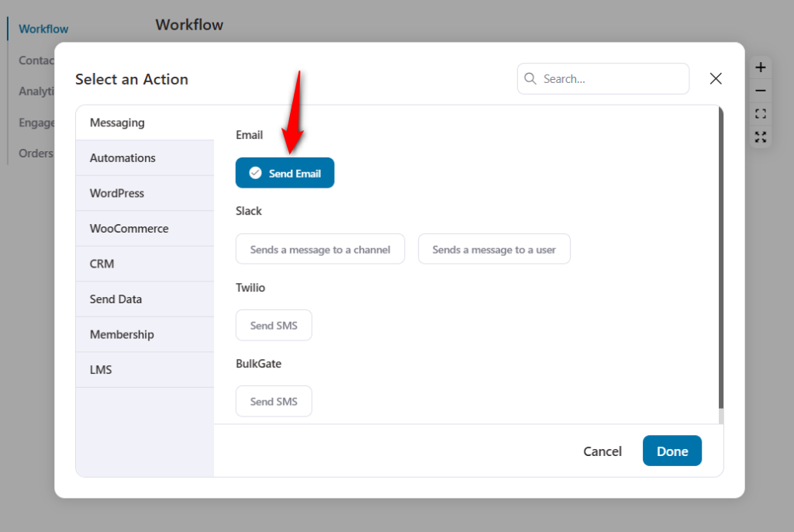
Task: Click the checkmark icon on Send Email
Action: [x=255, y=172]
